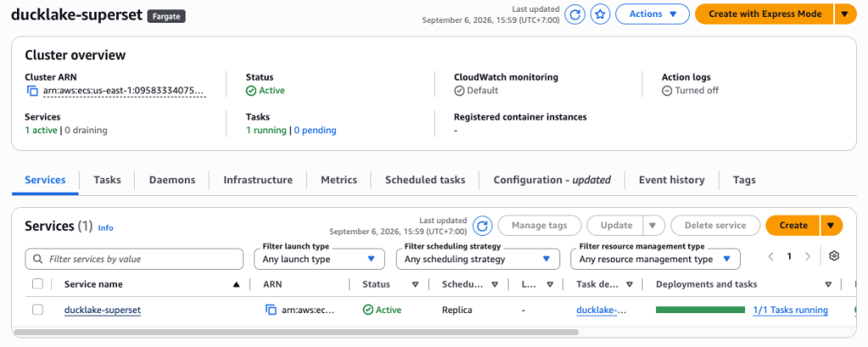868x347 pixels.
Task: Click the Active status in Cluster overview
Action: point(265,90)
